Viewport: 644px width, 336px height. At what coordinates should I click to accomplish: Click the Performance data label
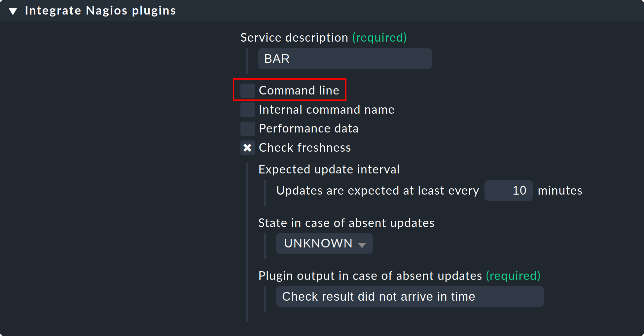pyautogui.click(x=309, y=129)
